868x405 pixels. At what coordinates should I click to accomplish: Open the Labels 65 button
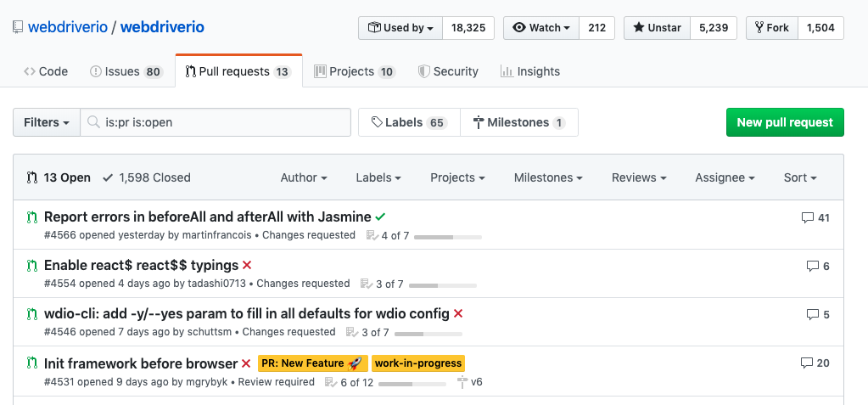[x=409, y=122]
